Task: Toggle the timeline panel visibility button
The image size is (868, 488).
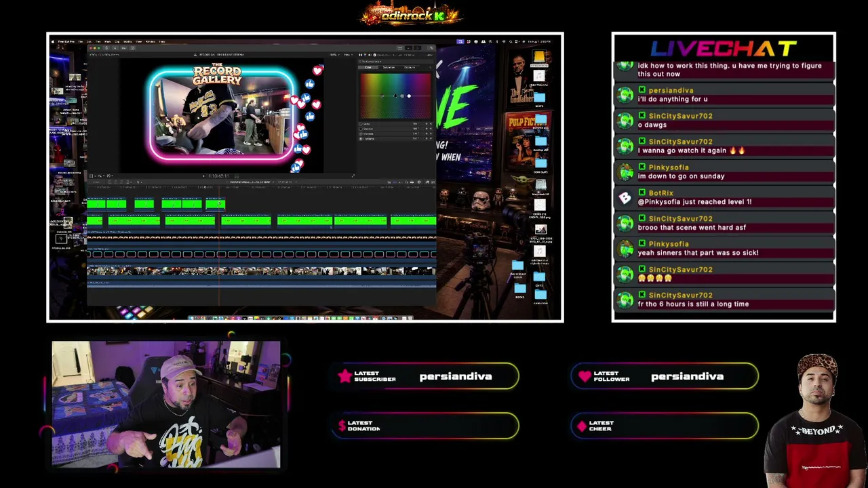Action: tap(409, 48)
